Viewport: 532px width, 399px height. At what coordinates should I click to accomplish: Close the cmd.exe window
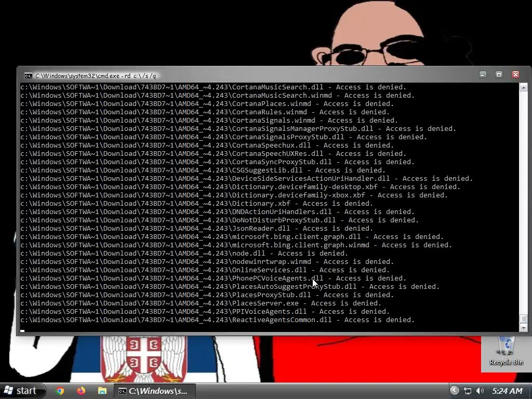click(515, 75)
